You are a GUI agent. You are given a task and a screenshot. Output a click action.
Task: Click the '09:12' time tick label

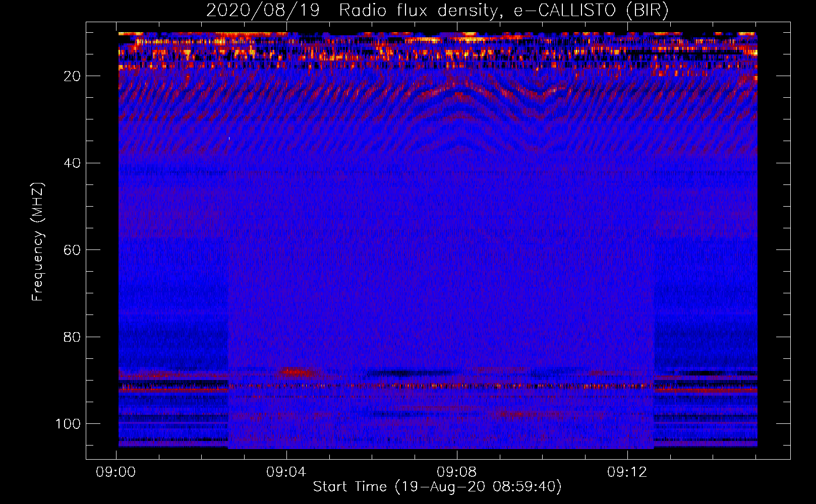(627, 472)
